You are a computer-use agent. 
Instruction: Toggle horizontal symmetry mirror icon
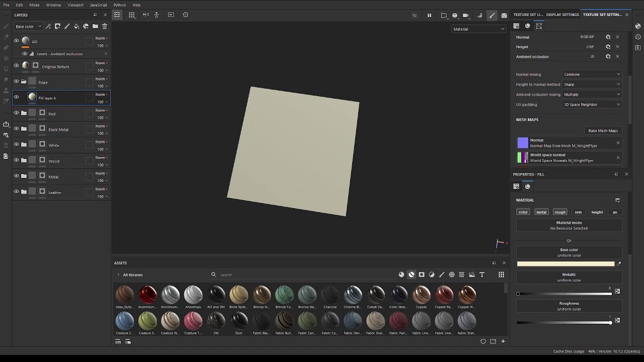[x=146, y=15]
